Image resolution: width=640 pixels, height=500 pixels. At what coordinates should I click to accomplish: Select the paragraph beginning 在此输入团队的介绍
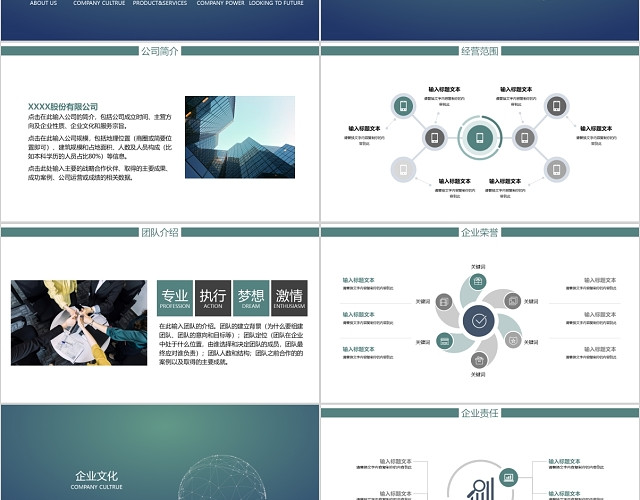[x=231, y=344]
